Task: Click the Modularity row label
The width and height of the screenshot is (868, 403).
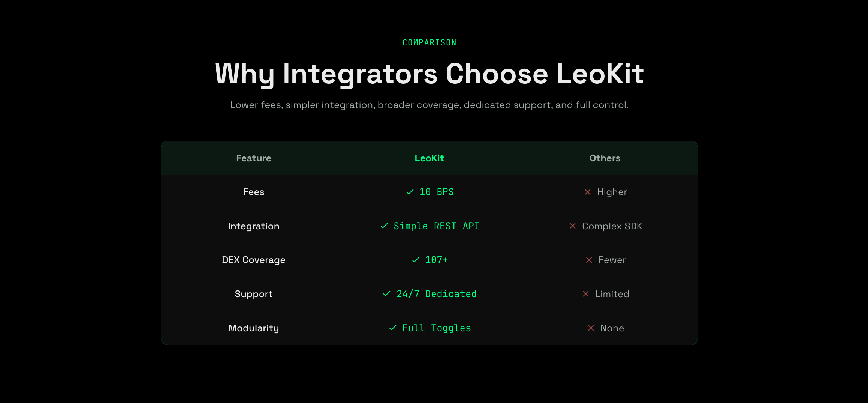Action: click(253, 328)
